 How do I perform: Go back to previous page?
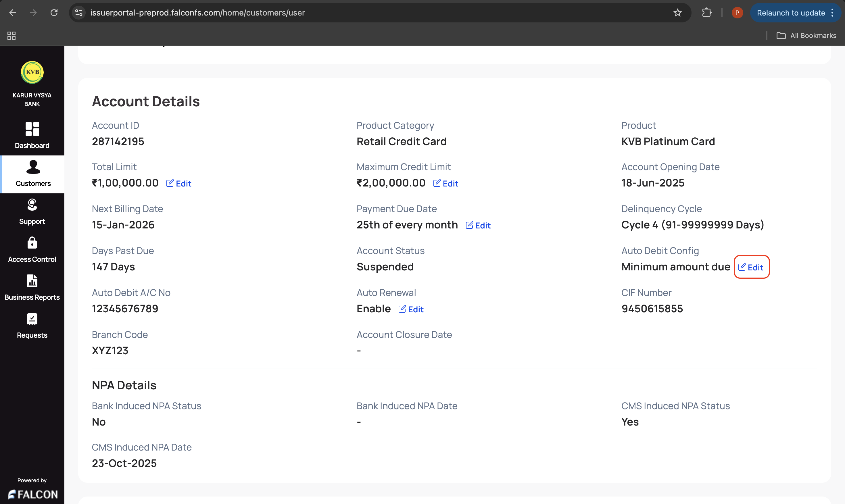click(13, 13)
